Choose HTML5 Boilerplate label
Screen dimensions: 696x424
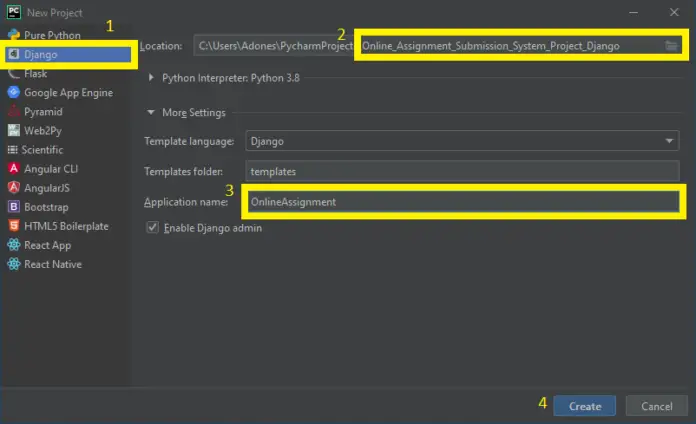click(66, 226)
